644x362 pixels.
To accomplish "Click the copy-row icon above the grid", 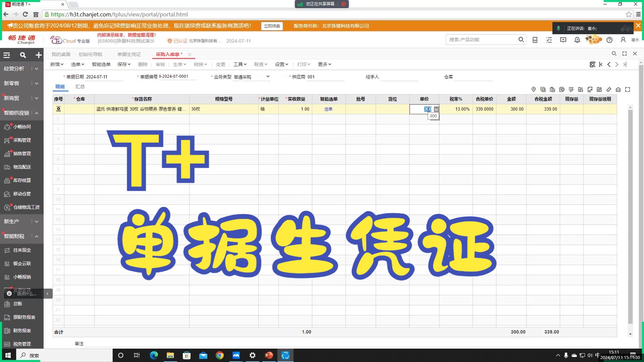I will pos(543,89).
